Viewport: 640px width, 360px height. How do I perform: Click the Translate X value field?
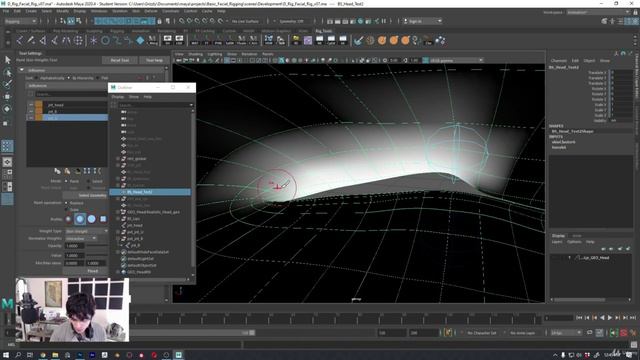click(621, 73)
